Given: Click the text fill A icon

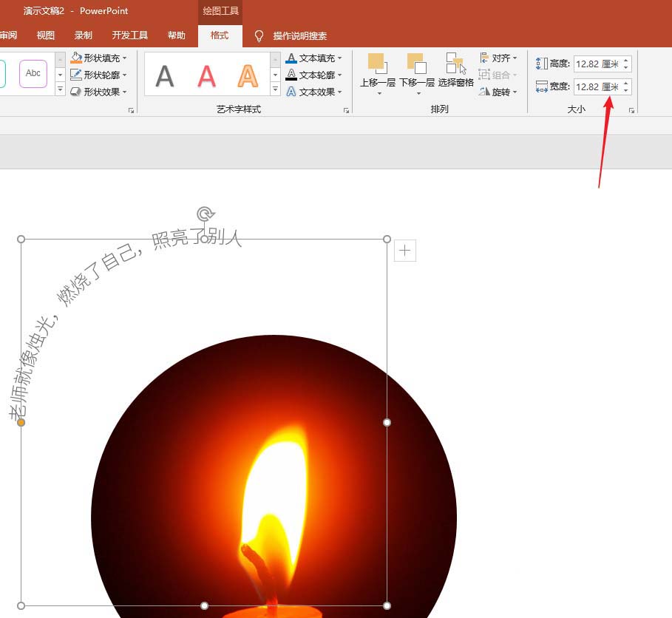Looking at the screenshot, I should 291,58.
